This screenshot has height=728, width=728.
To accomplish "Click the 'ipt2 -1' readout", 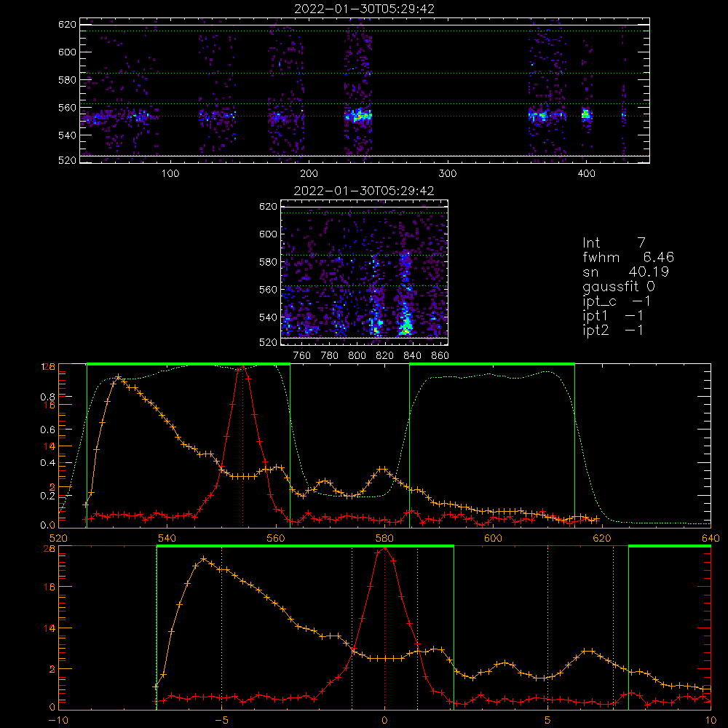I will coord(613,330).
